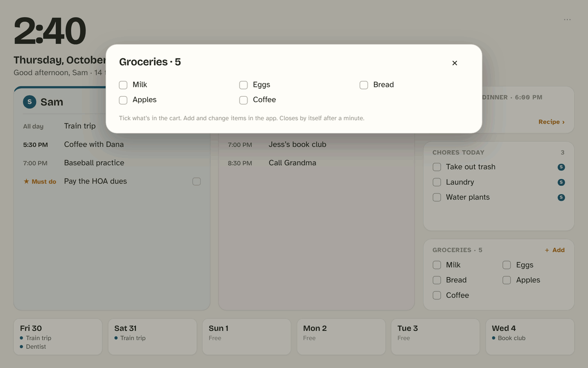Screen dimensions: 588x368
Task: Mark Take out trash chore done
Action: tap(437, 167)
